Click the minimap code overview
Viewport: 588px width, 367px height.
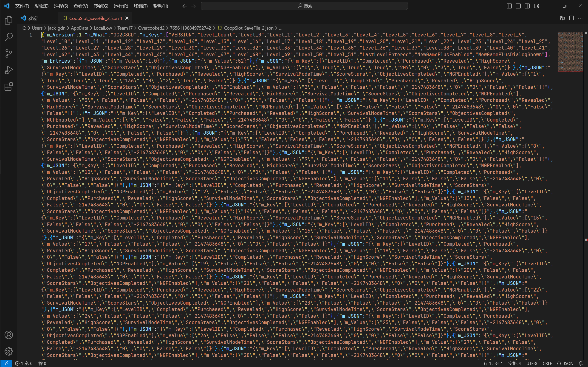coord(570,51)
